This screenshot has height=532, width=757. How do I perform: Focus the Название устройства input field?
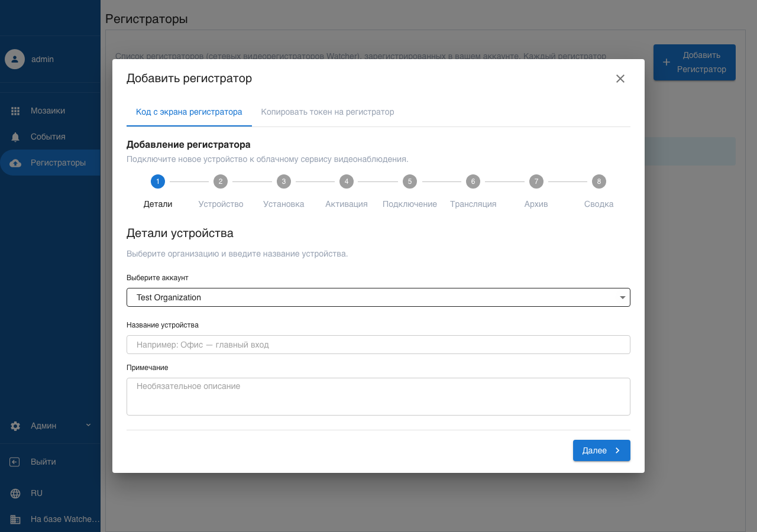[x=378, y=345]
